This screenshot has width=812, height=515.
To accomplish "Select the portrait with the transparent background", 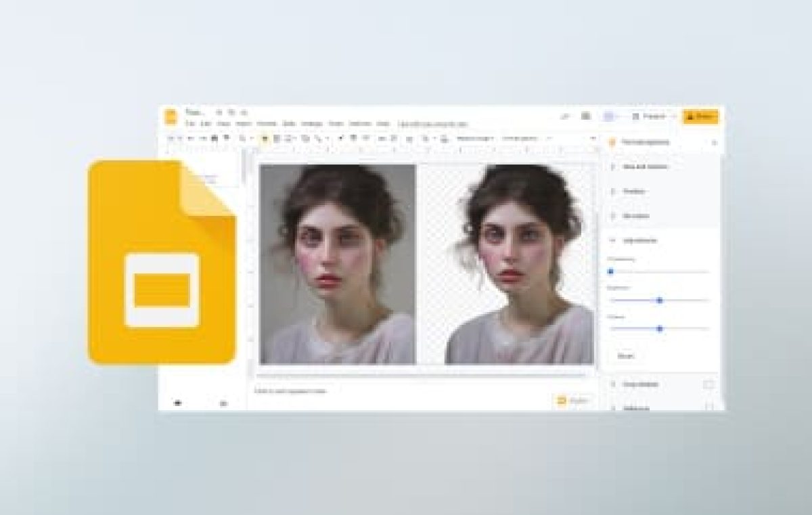I will (518, 264).
